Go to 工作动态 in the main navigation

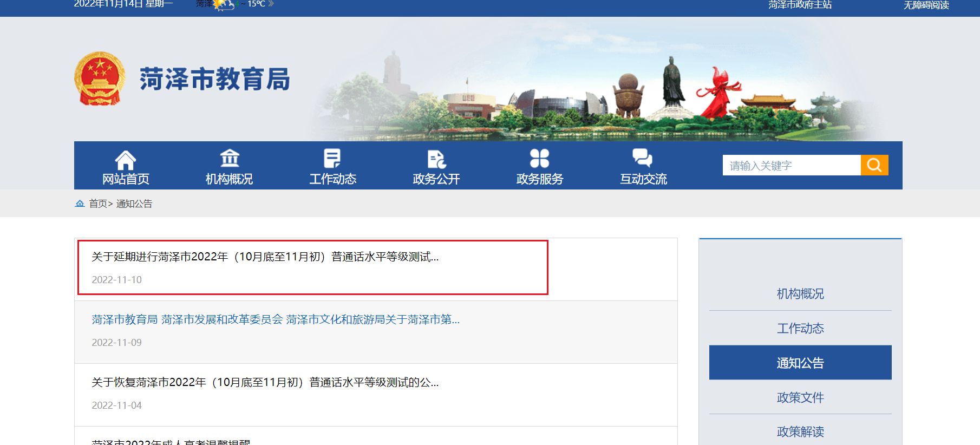[x=333, y=179]
